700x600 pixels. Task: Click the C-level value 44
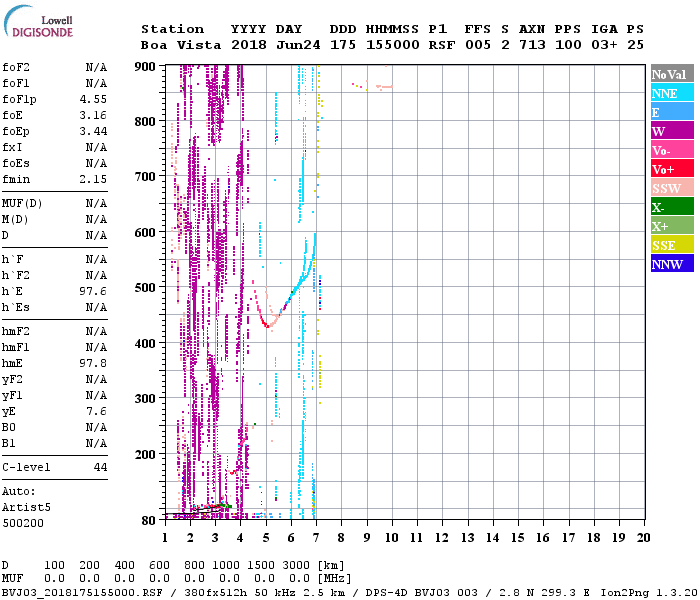(100, 467)
